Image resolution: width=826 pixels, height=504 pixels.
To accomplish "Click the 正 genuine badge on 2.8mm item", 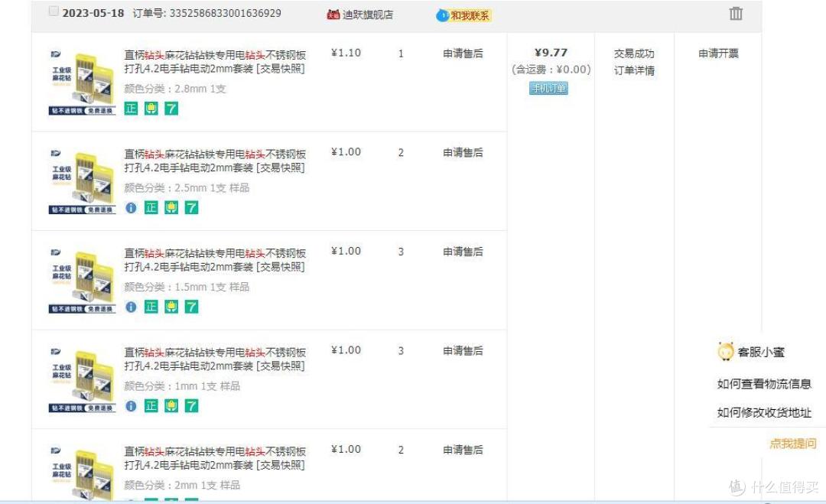I will pos(132,109).
